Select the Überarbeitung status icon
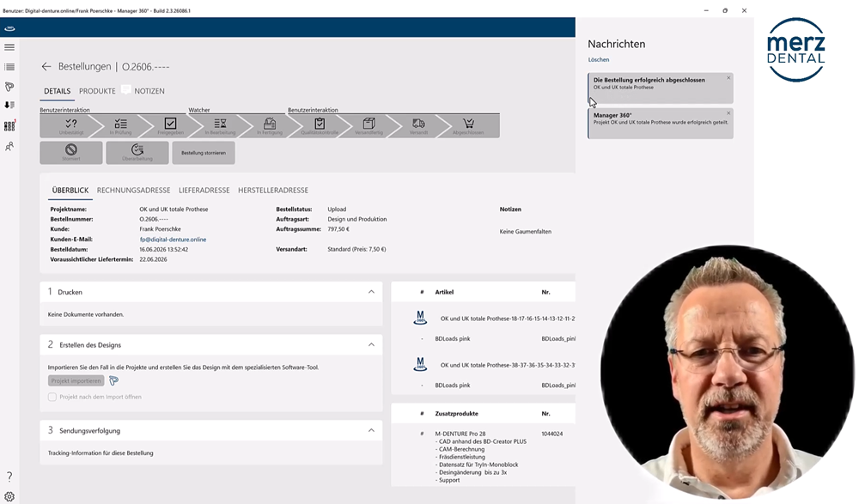The image size is (859, 504). 137,152
